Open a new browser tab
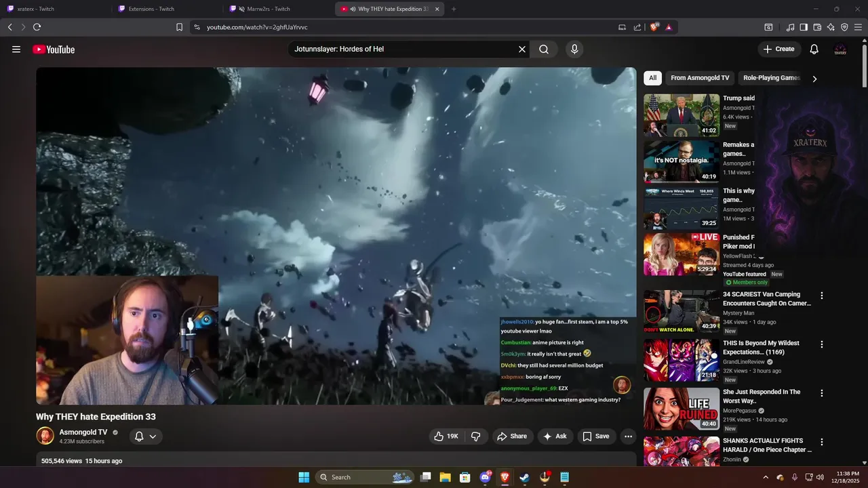 [x=454, y=9]
